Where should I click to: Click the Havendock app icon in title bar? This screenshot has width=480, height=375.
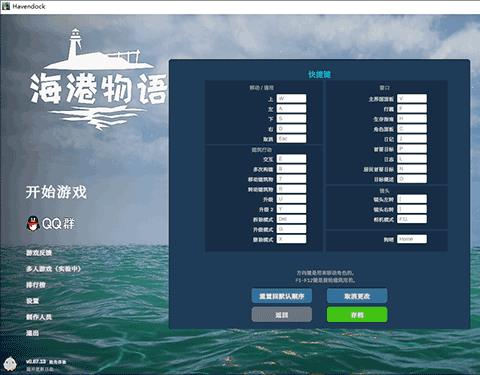[6, 6]
